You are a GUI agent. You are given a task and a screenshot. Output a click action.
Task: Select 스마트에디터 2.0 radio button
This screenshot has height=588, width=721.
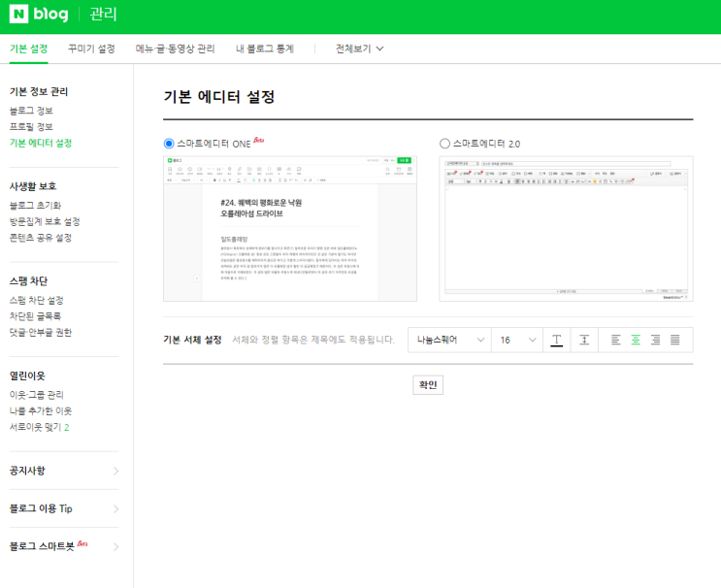[444, 144]
